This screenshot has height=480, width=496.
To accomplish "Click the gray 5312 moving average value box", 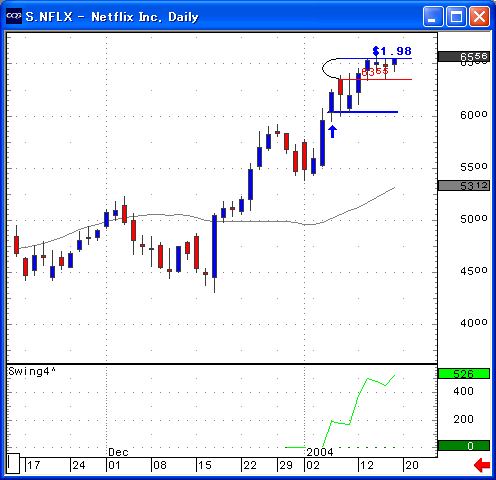I will pyautogui.click(x=464, y=185).
